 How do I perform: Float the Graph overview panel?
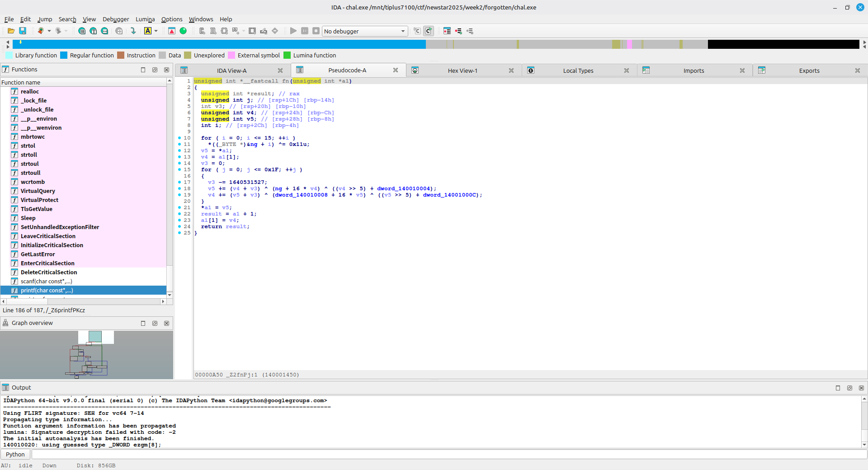coord(155,323)
